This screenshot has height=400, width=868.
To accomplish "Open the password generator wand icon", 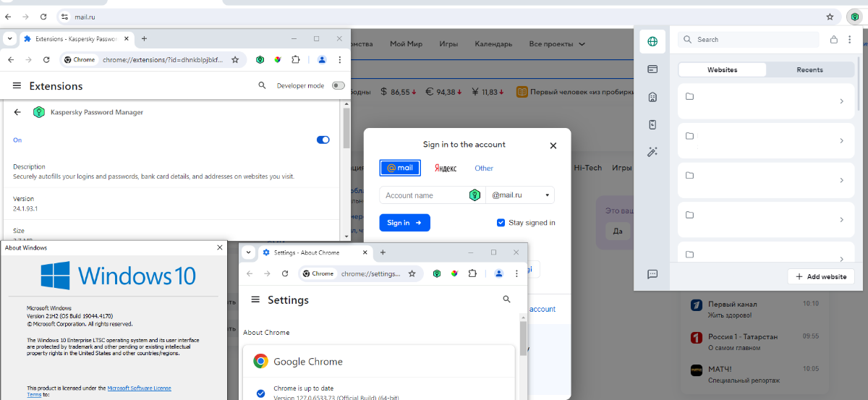I will (x=652, y=152).
